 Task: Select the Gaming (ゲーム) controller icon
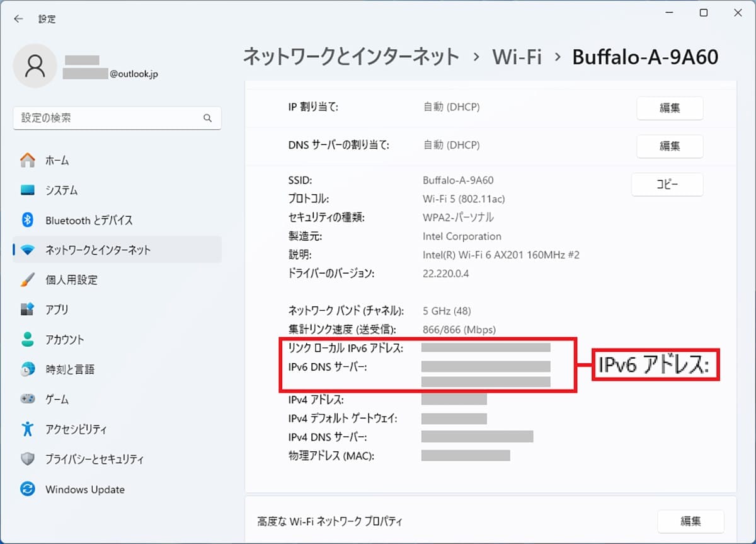(28, 399)
